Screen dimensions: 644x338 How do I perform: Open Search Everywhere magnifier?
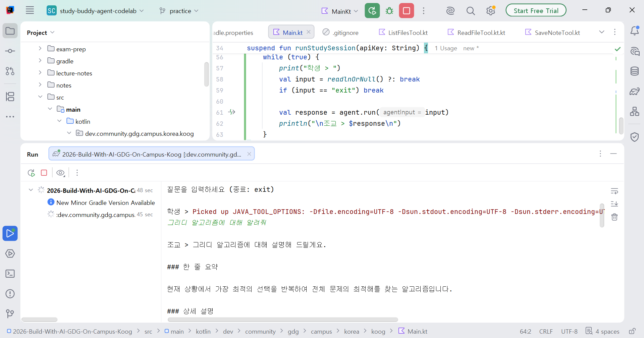coord(471,11)
